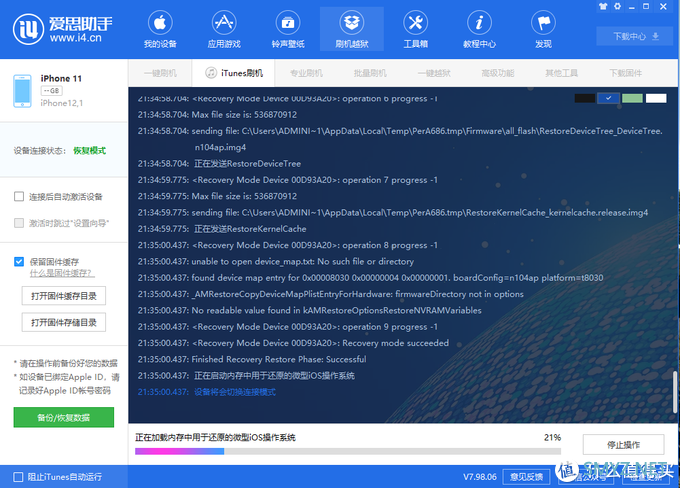Click log line 正在发送RestoreDeviceTree

coord(219,164)
